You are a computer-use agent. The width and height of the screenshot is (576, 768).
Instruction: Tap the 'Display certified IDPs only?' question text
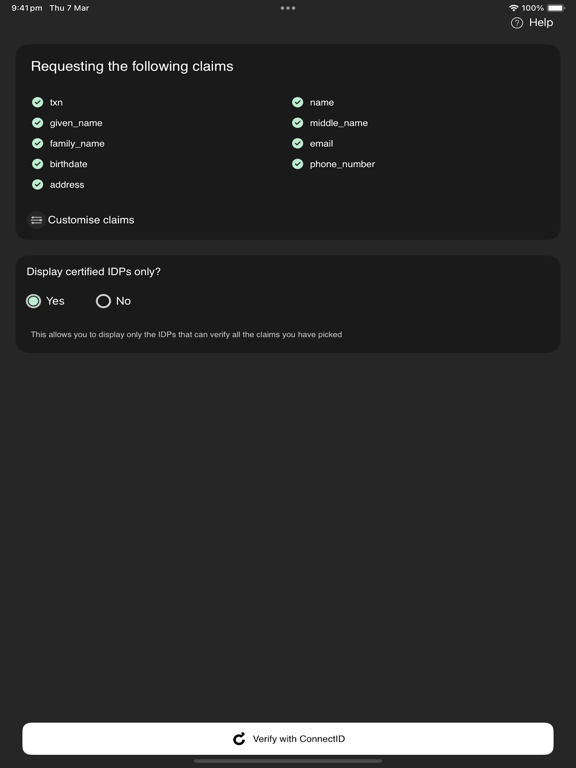click(x=94, y=272)
